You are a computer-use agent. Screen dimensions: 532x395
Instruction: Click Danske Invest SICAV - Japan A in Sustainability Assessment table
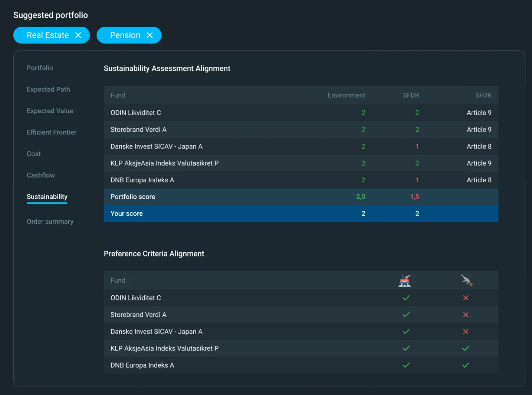coord(157,146)
